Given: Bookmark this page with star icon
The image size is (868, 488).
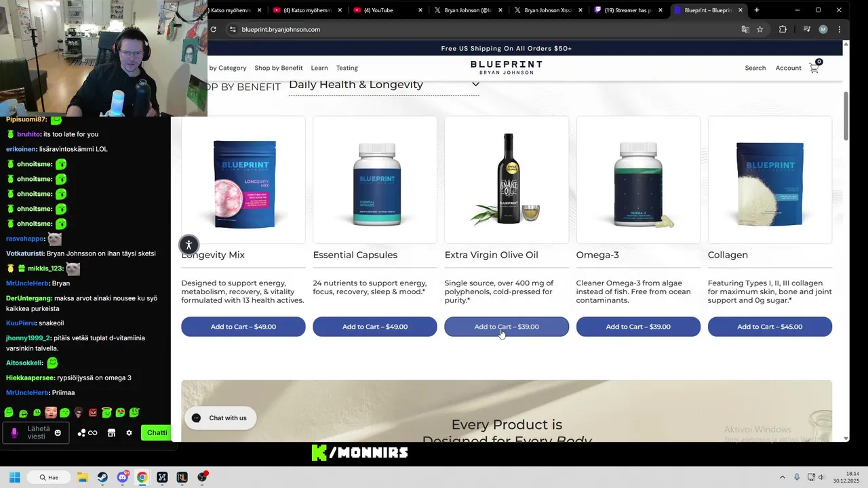Looking at the screenshot, I should (x=760, y=29).
